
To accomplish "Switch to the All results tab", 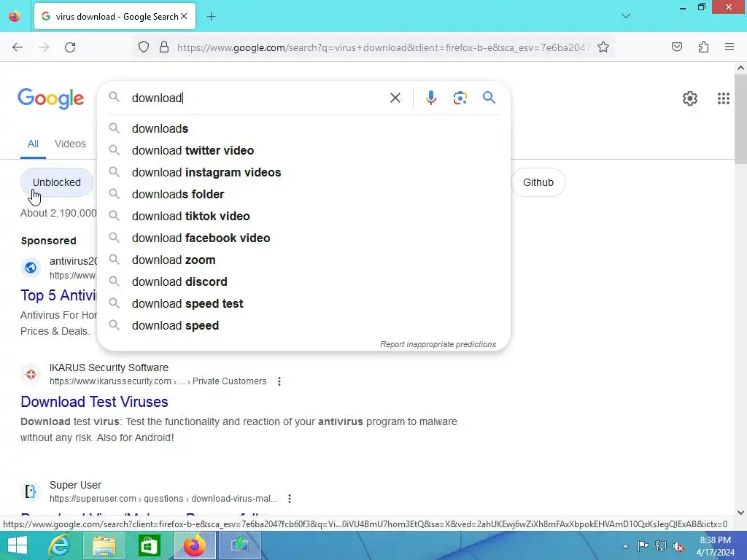I will click(x=33, y=144).
